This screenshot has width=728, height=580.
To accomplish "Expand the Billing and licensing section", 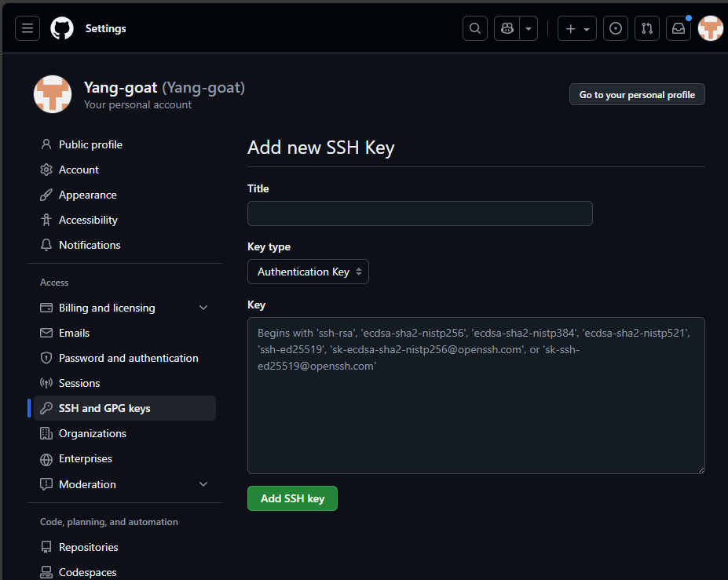I will click(203, 308).
